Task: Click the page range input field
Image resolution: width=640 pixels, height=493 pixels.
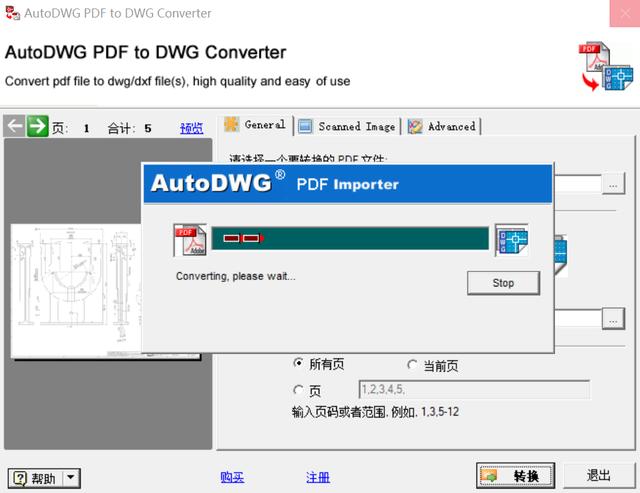Action: pos(474,390)
